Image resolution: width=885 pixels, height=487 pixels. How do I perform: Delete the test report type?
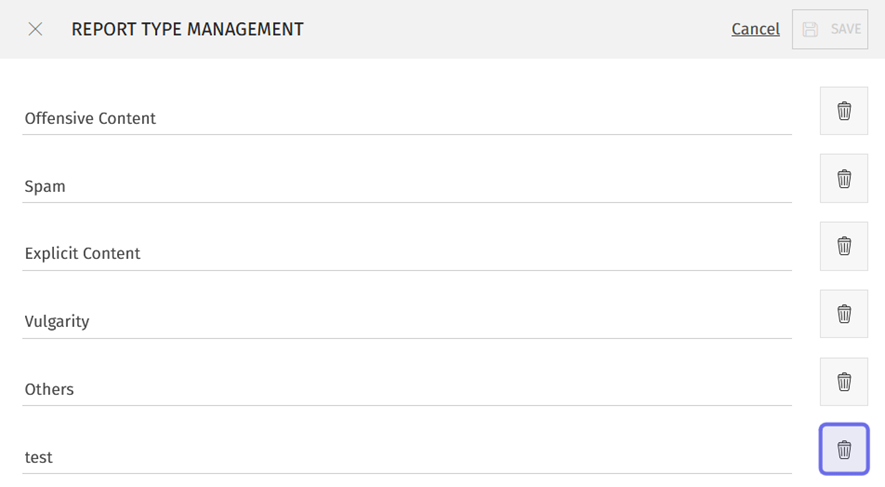point(844,449)
